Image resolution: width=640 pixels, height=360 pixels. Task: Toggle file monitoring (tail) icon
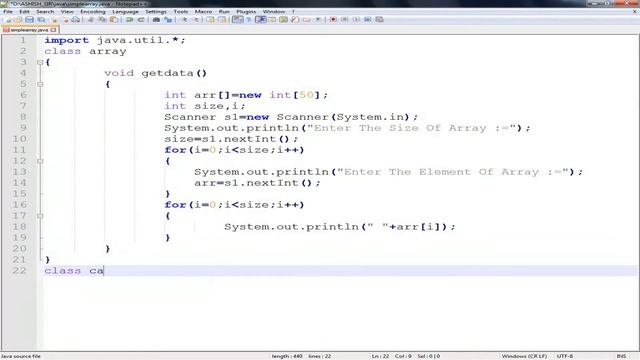pyautogui.click(x=319, y=20)
